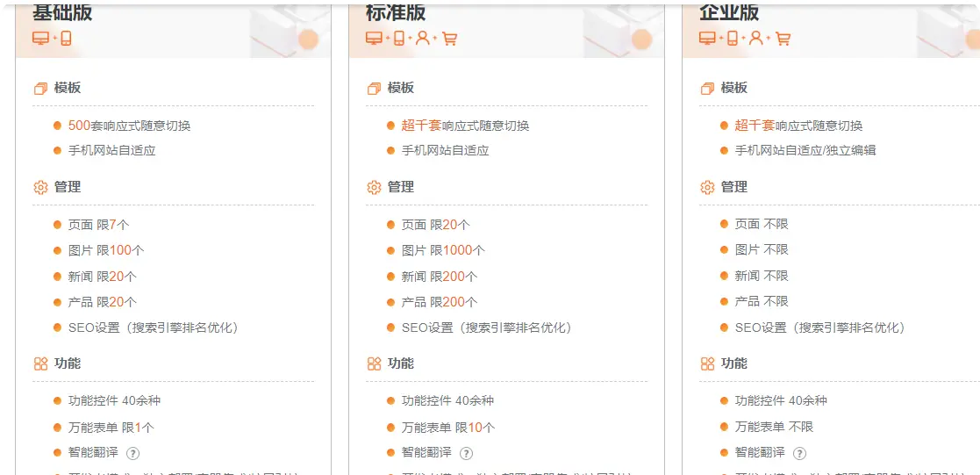Click SEO设置 row in 企业版
The image size is (980, 475).
(x=820, y=327)
